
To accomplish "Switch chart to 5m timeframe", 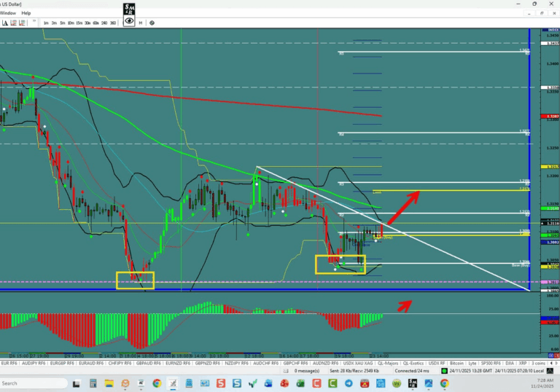I will [x=63, y=23].
